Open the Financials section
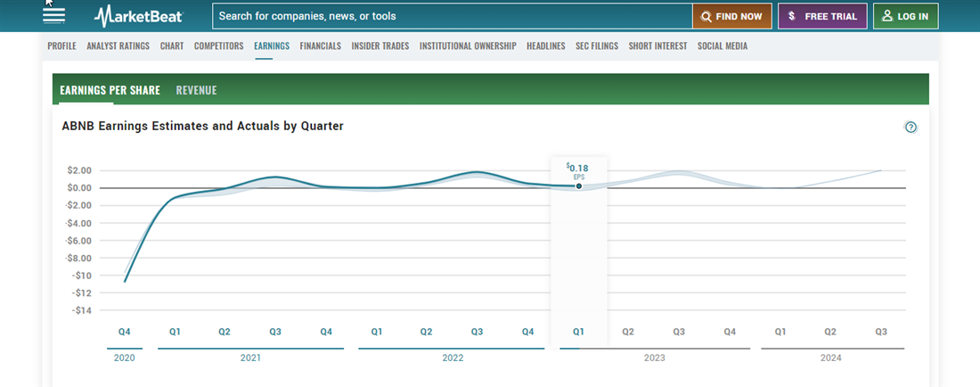This screenshot has width=980, height=387. point(320,46)
